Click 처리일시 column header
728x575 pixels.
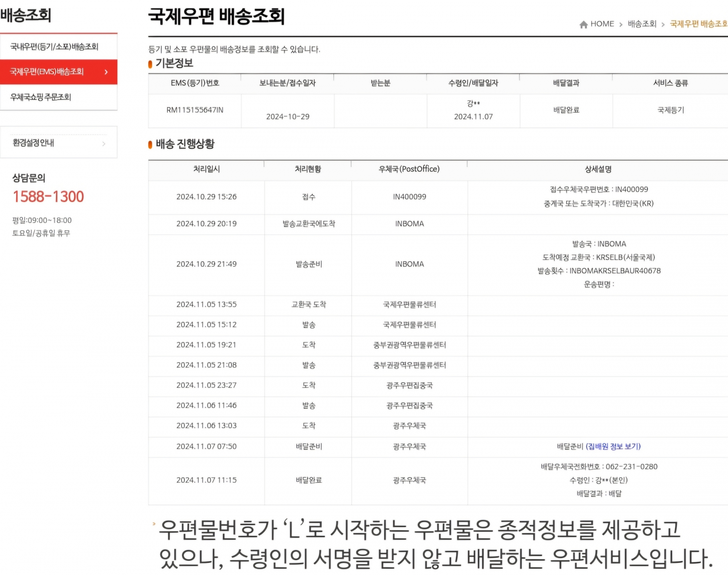206,169
